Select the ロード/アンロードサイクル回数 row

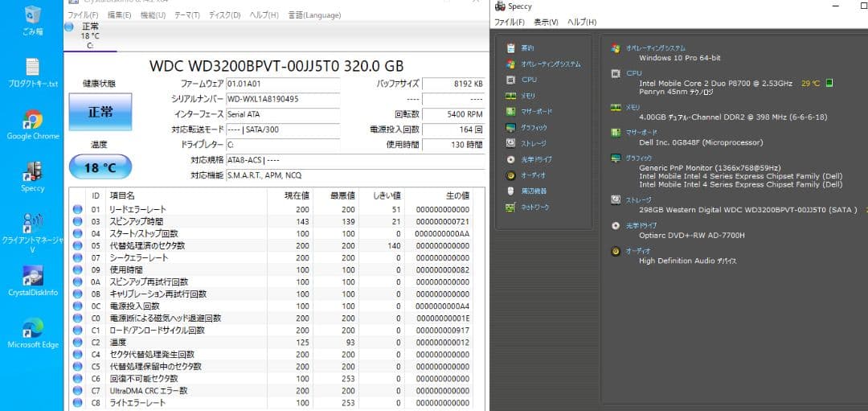(x=272, y=330)
